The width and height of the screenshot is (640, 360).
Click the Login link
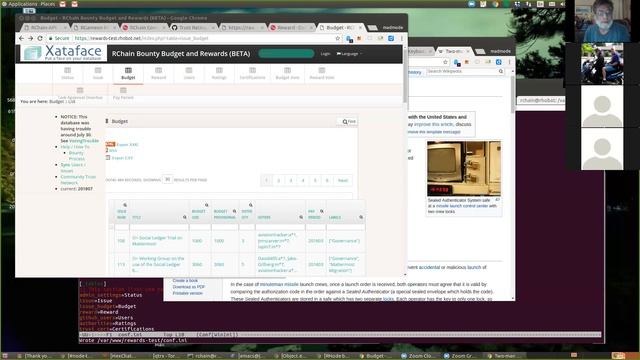pos(325,53)
